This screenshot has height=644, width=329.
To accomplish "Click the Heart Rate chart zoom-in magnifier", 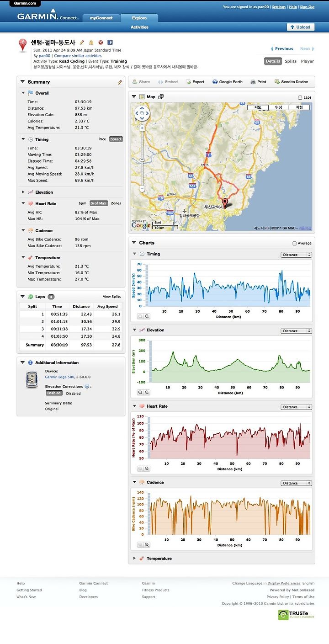I will (141, 468).
